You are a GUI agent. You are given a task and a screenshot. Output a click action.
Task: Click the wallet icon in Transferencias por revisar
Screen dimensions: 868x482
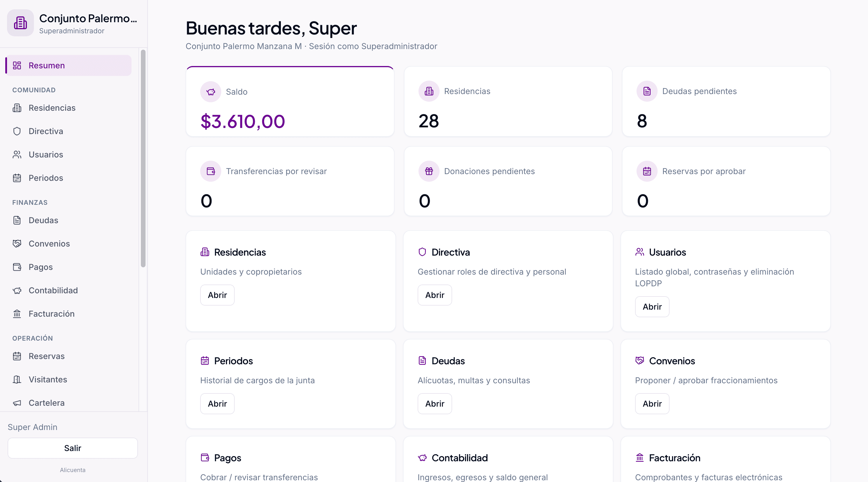211,171
